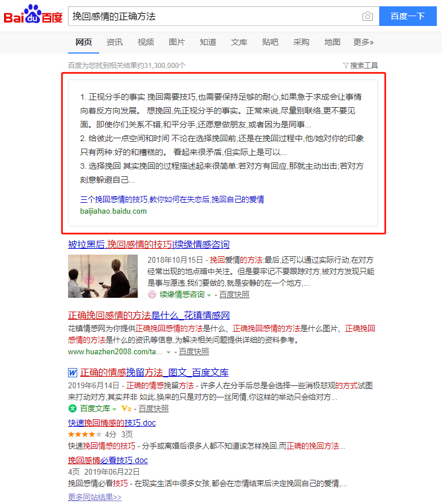This screenshot has width=442, height=504.
Task: Open the 知道 tab
Action: point(208,42)
